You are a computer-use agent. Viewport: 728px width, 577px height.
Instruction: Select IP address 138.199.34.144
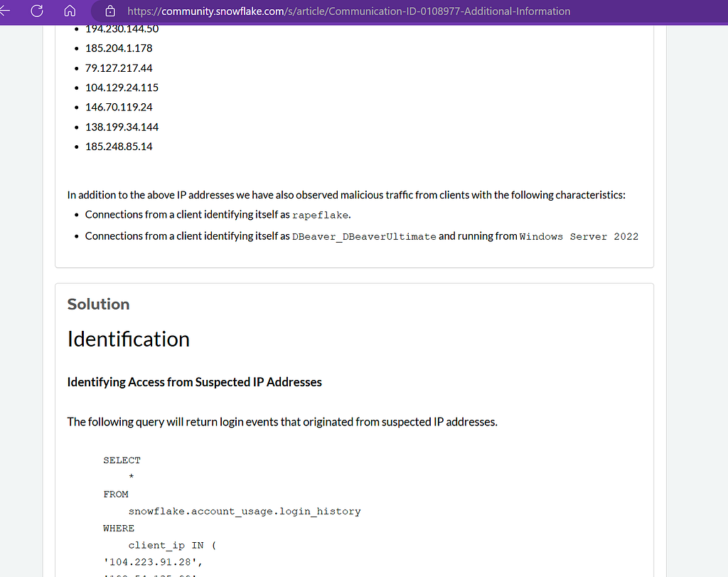pos(122,127)
